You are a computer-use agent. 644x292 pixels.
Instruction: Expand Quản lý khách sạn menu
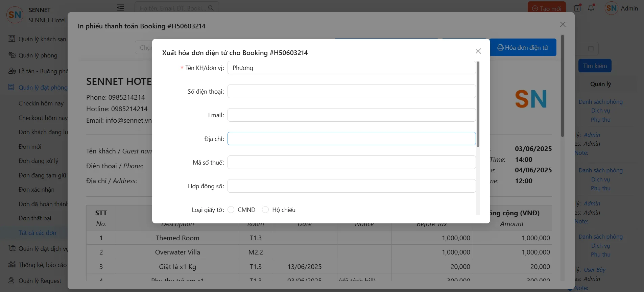42,39
